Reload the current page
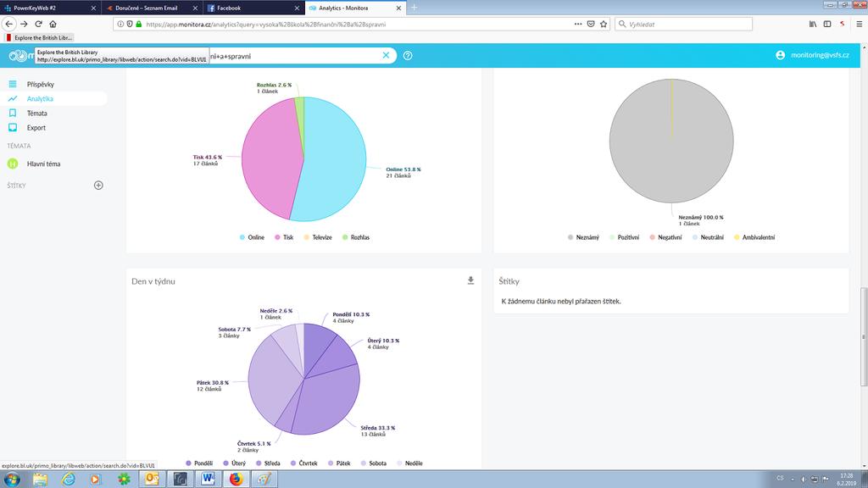 (38, 24)
